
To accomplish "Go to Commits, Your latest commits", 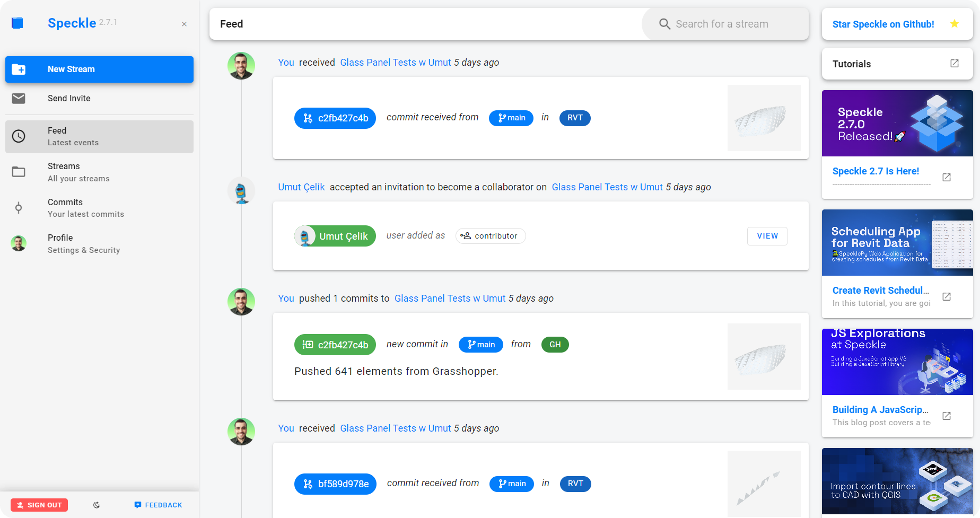I will 99,208.
